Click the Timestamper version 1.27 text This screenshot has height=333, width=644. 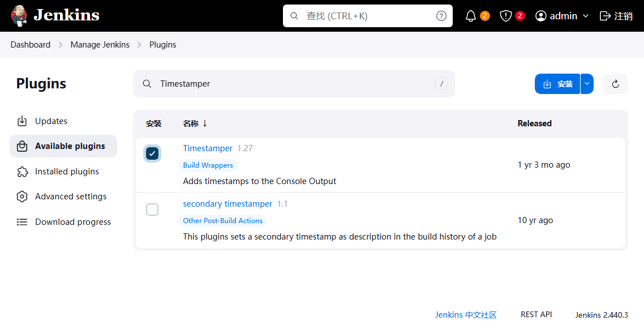(245, 148)
